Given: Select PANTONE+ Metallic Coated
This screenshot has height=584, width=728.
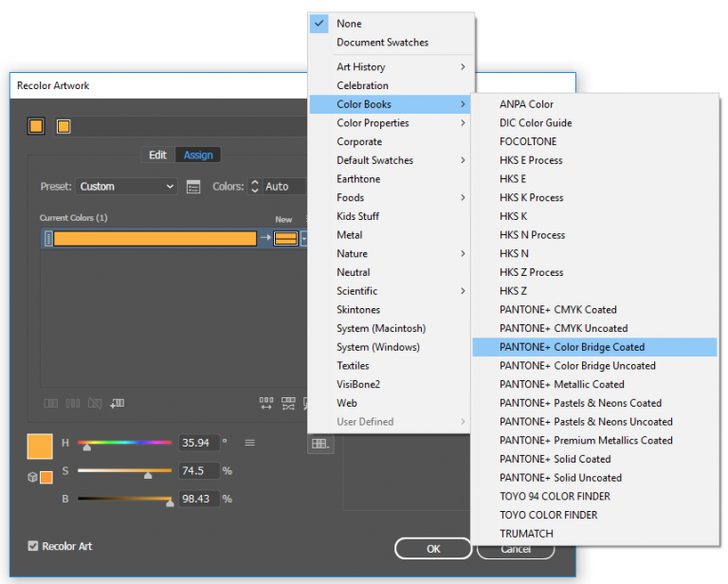Looking at the screenshot, I should click(x=594, y=384).
